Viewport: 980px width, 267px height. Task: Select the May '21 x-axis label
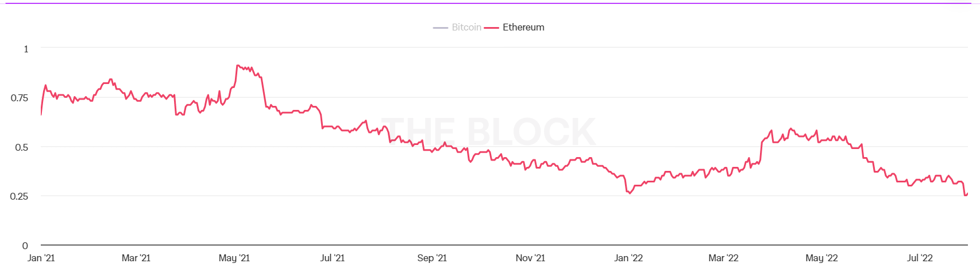click(x=234, y=258)
